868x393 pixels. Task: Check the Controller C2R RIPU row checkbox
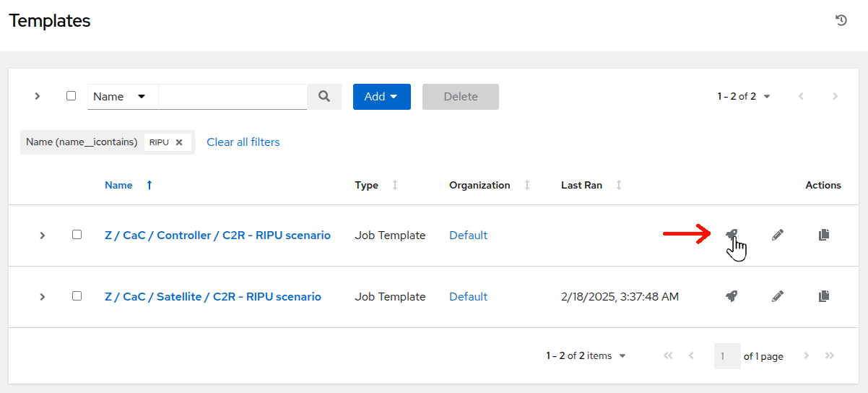[77, 234]
